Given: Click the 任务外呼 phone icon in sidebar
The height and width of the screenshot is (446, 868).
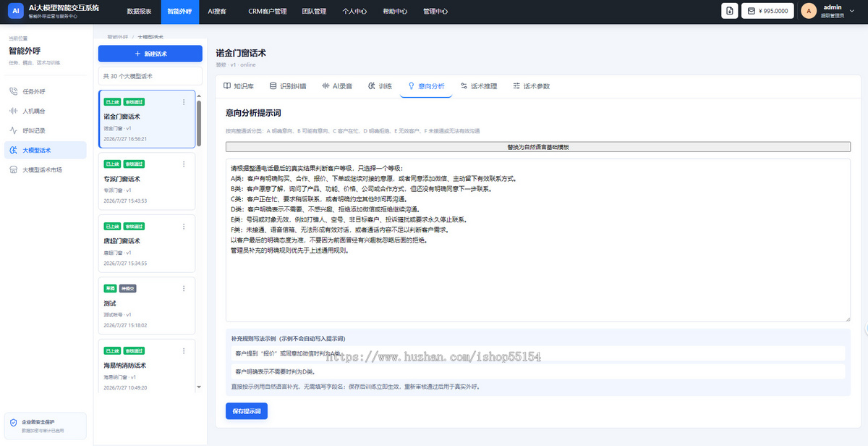Looking at the screenshot, I should coord(13,92).
